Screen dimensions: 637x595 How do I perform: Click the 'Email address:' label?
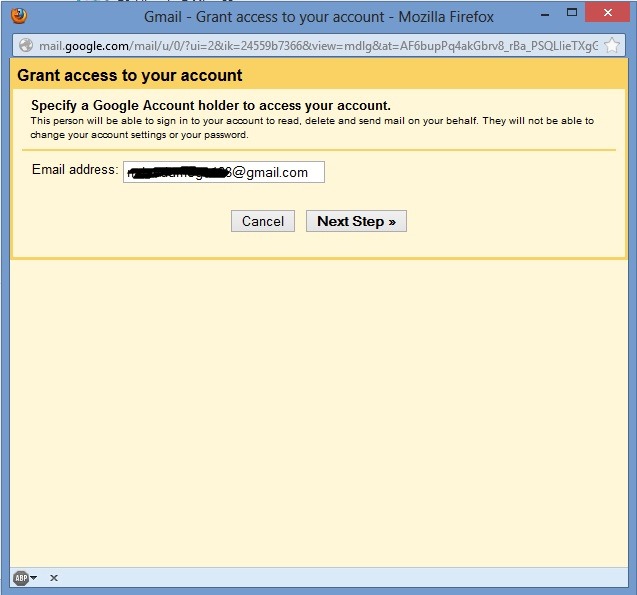pos(75,169)
